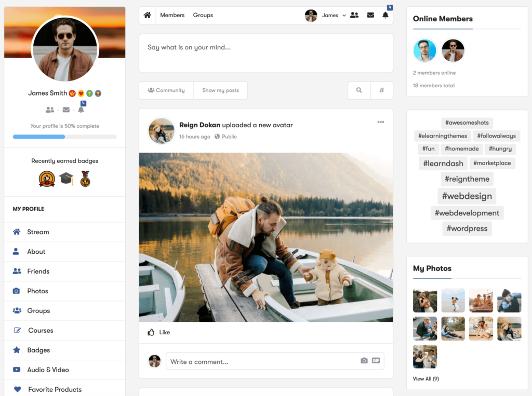Click the profile completion progress bar

65,136
